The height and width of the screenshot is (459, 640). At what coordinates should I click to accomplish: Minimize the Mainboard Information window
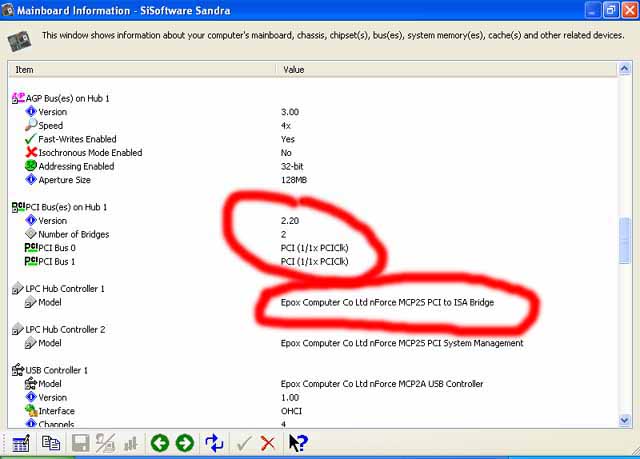click(x=593, y=10)
